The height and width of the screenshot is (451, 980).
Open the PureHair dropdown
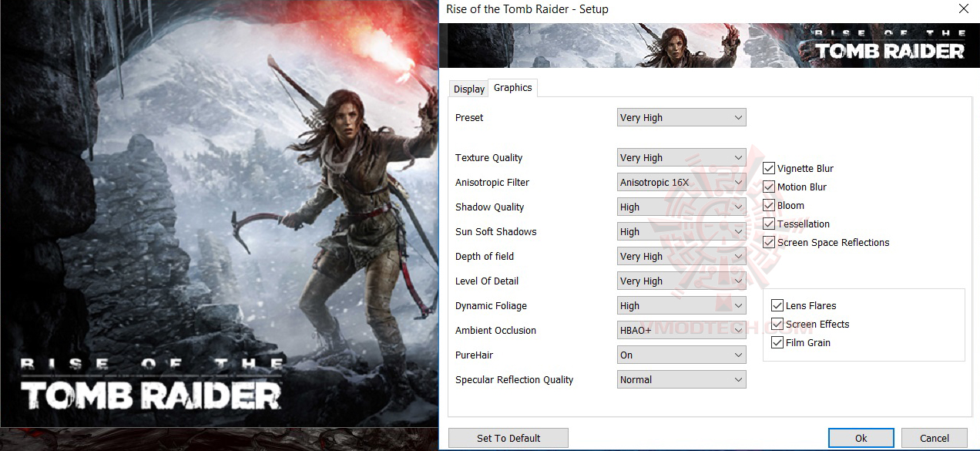[x=681, y=355]
